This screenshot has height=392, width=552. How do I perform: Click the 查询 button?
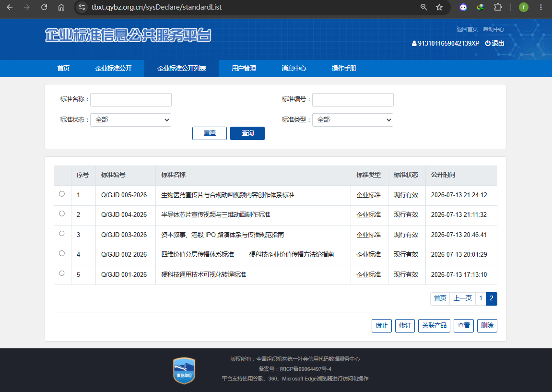tap(247, 133)
